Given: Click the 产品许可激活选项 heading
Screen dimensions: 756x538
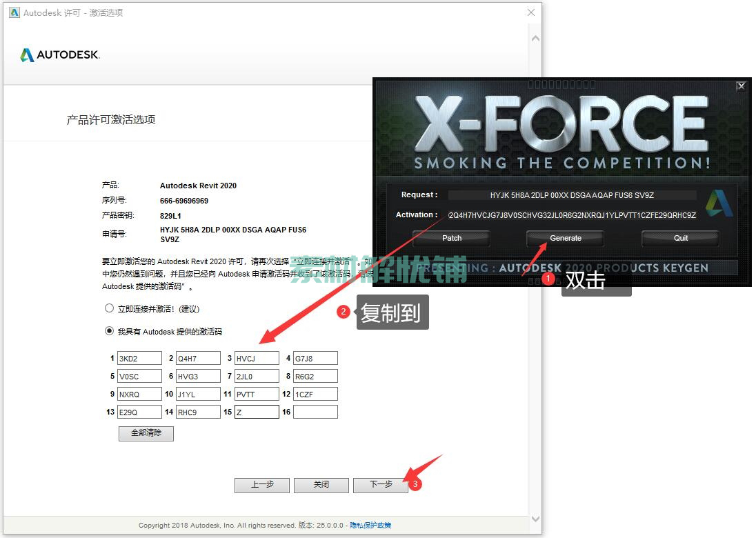Looking at the screenshot, I should pos(111,119).
